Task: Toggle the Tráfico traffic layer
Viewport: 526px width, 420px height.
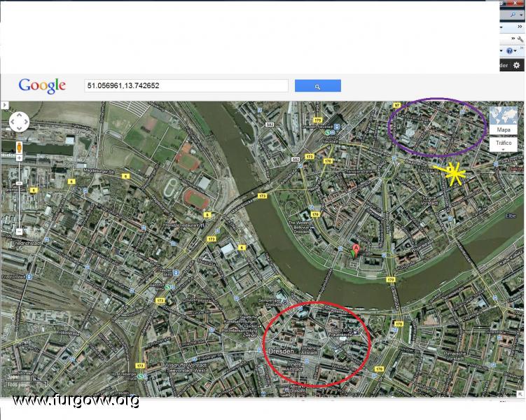Action: 503,143
